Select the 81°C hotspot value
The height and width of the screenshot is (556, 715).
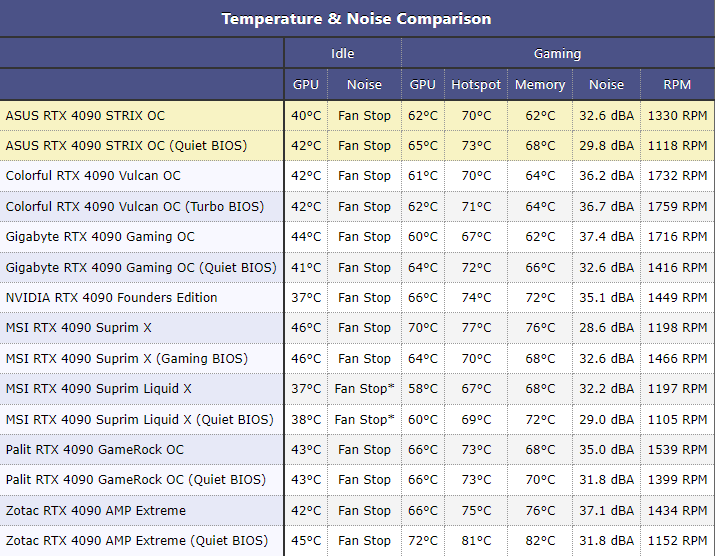[x=476, y=541]
